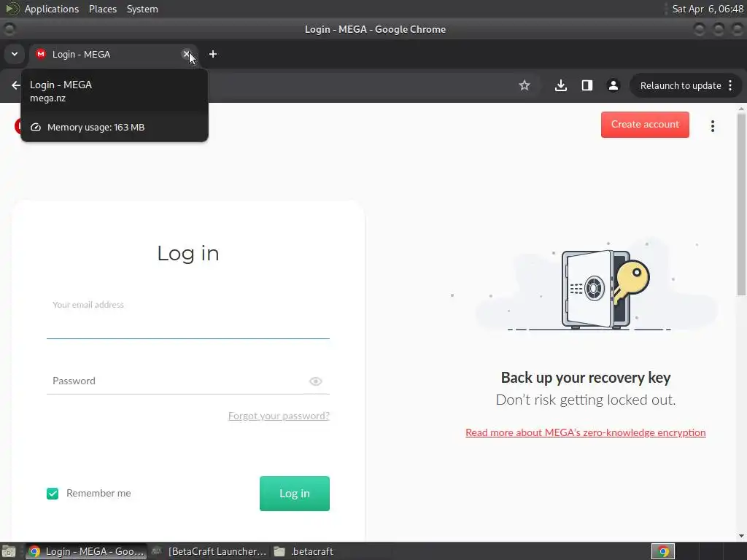Open MEGA page three-dot menu

tap(713, 126)
